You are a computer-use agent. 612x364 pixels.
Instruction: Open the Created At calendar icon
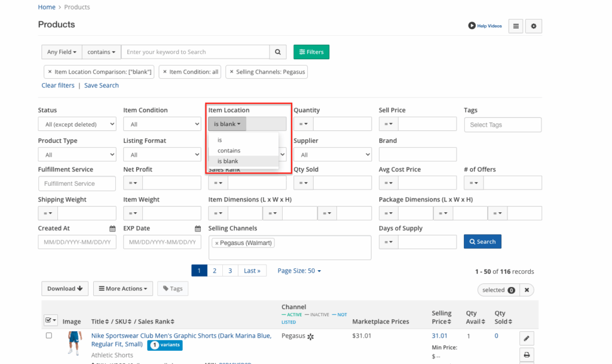tap(112, 228)
